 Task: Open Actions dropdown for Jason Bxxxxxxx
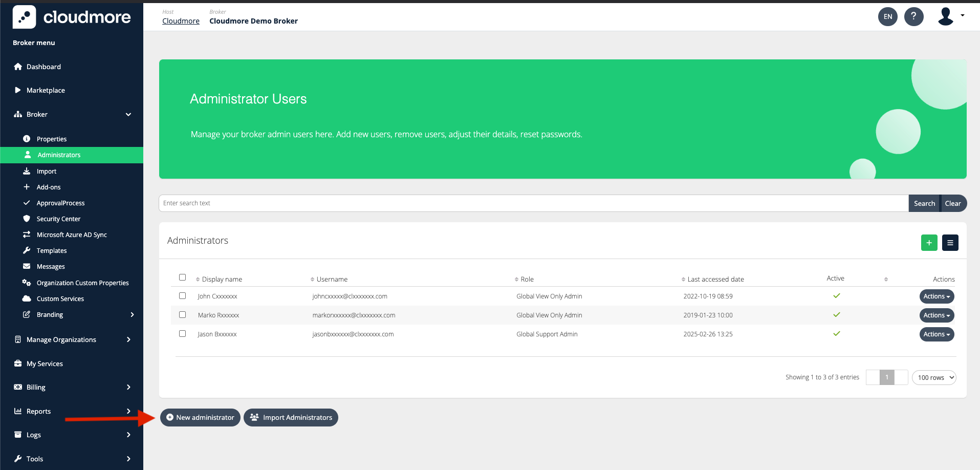pos(937,334)
